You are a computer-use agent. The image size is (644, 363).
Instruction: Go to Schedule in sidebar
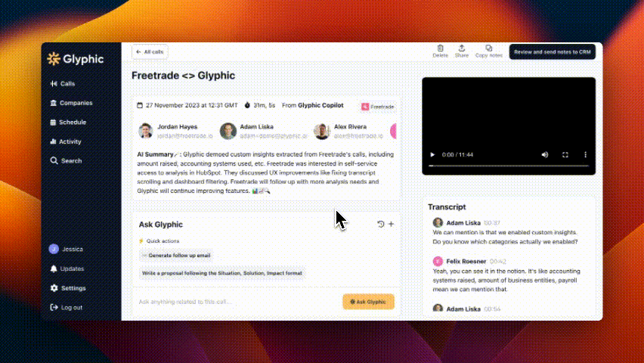(68, 122)
